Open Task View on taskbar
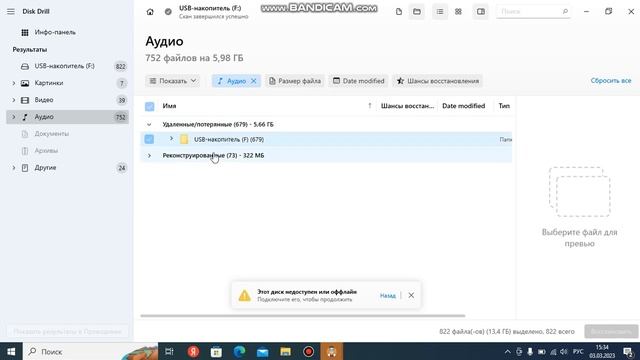Viewport: 640px width, 360px height. tap(169, 351)
